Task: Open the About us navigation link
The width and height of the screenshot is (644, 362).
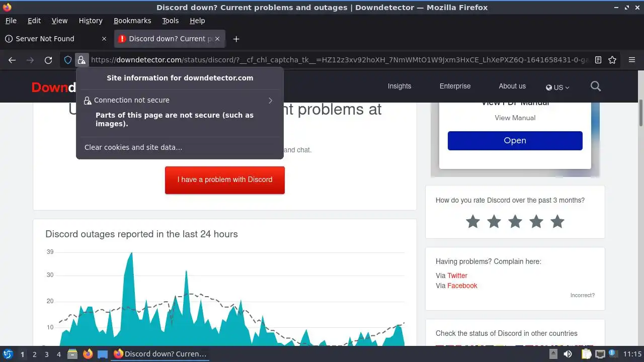Action: pyautogui.click(x=512, y=86)
